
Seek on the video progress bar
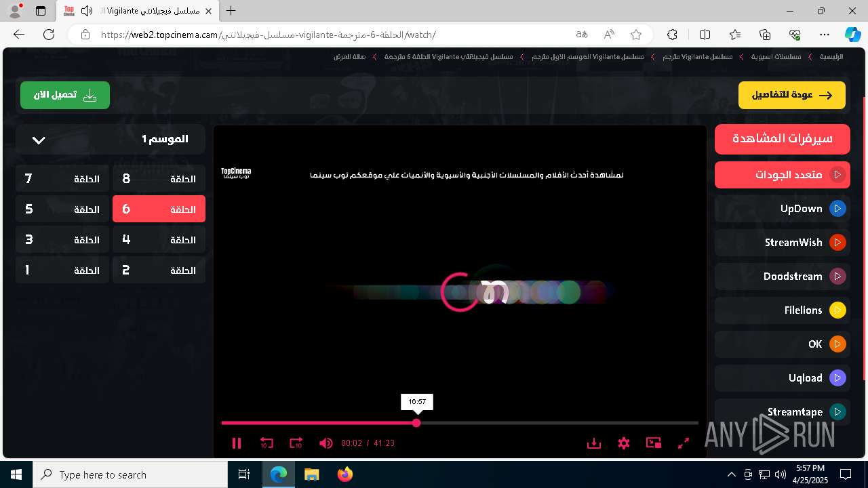point(460,423)
